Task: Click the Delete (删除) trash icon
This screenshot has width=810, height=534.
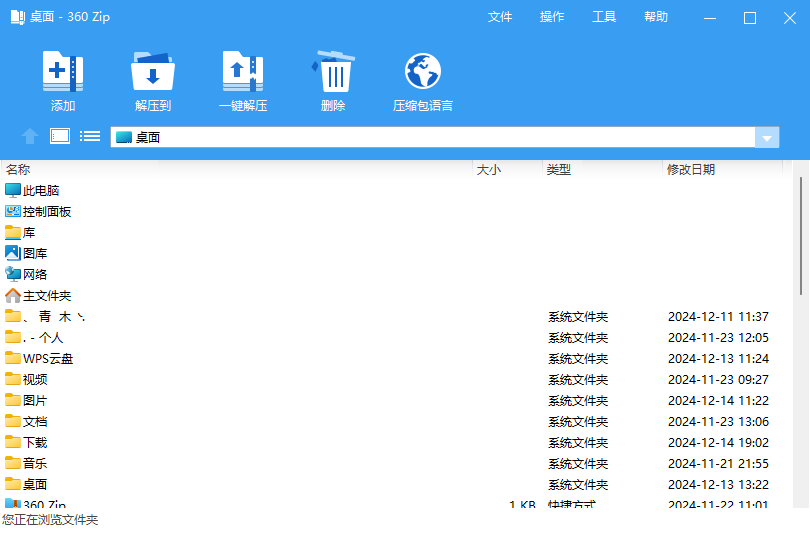Action: click(334, 72)
